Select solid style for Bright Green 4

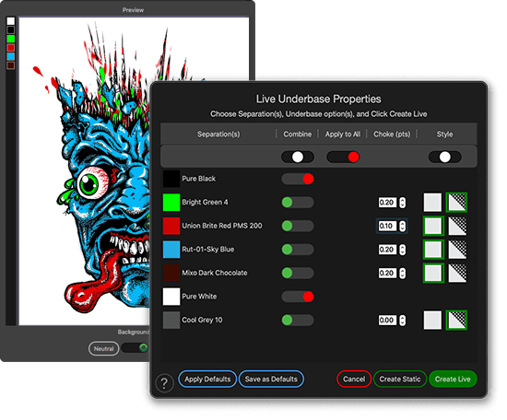click(x=432, y=203)
